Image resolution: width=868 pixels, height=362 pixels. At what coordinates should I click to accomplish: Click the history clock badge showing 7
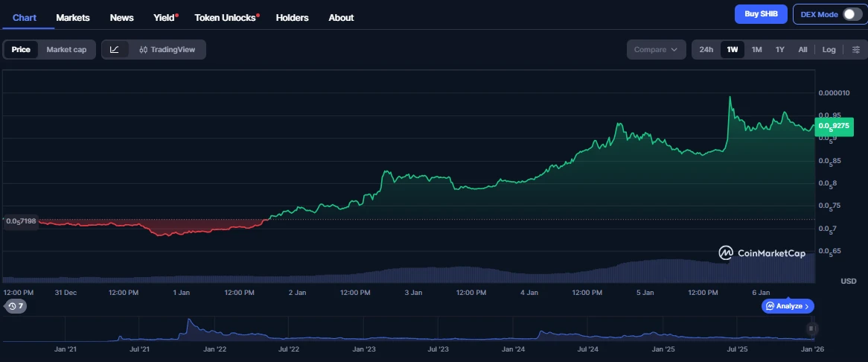[15, 306]
